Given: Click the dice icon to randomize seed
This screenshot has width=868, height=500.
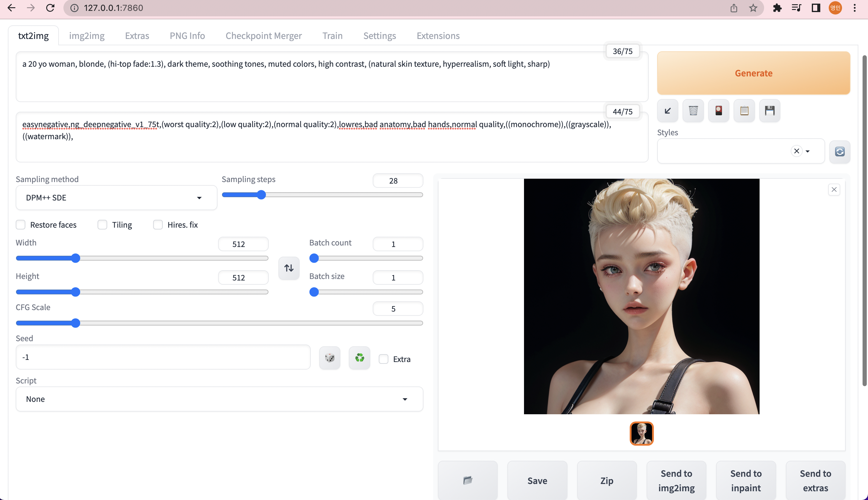Looking at the screenshot, I should (330, 358).
